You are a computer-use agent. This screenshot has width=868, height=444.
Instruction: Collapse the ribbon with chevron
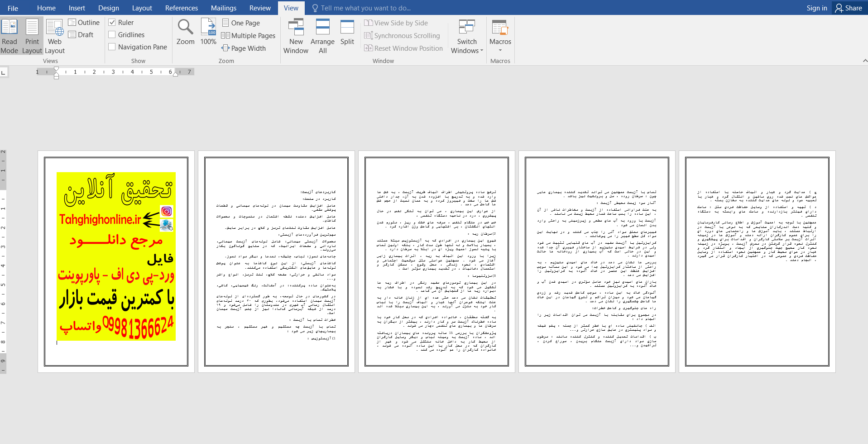pyautogui.click(x=865, y=61)
